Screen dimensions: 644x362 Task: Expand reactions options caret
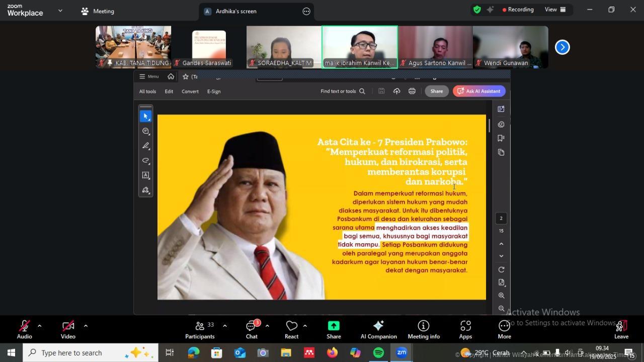pyautogui.click(x=305, y=326)
